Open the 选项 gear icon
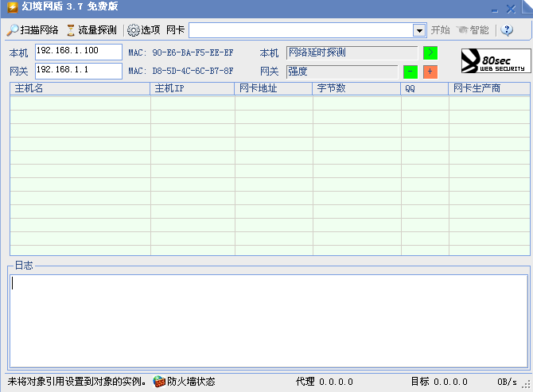This screenshot has width=533, height=392. pos(134,30)
